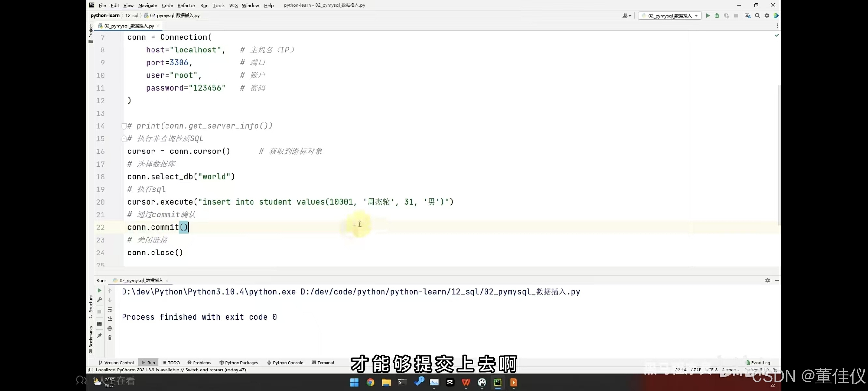
Task: Pin the Run tab
Action: click(99, 335)
